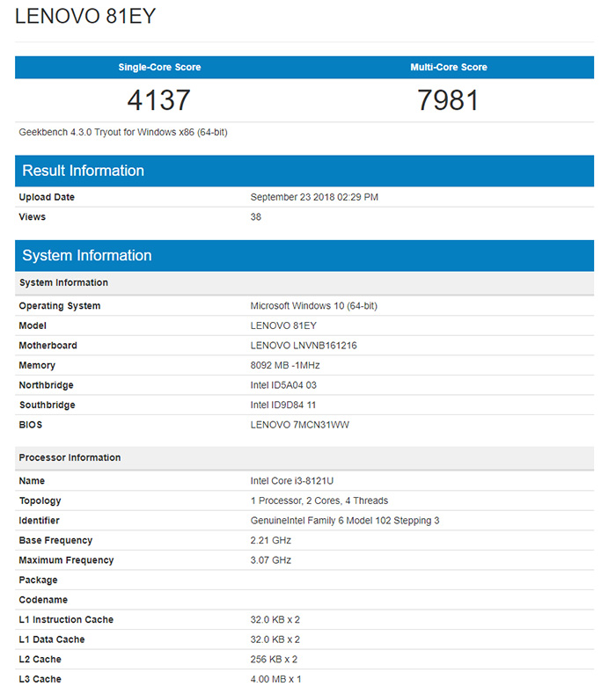Click the Motherboard label
616x694 pixels.
coord(48,346)
